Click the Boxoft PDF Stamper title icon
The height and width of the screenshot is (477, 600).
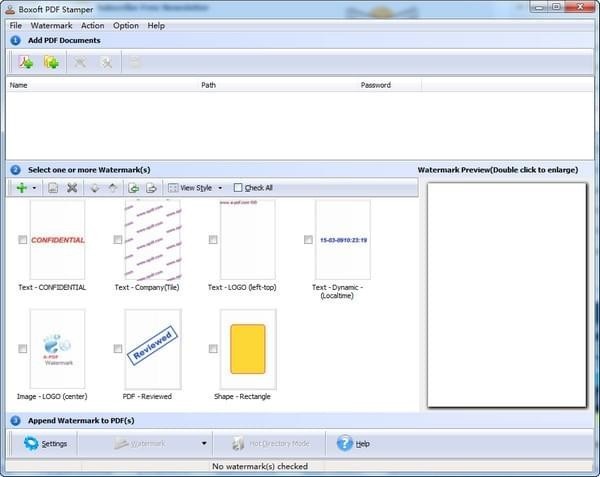pos(10,10)
